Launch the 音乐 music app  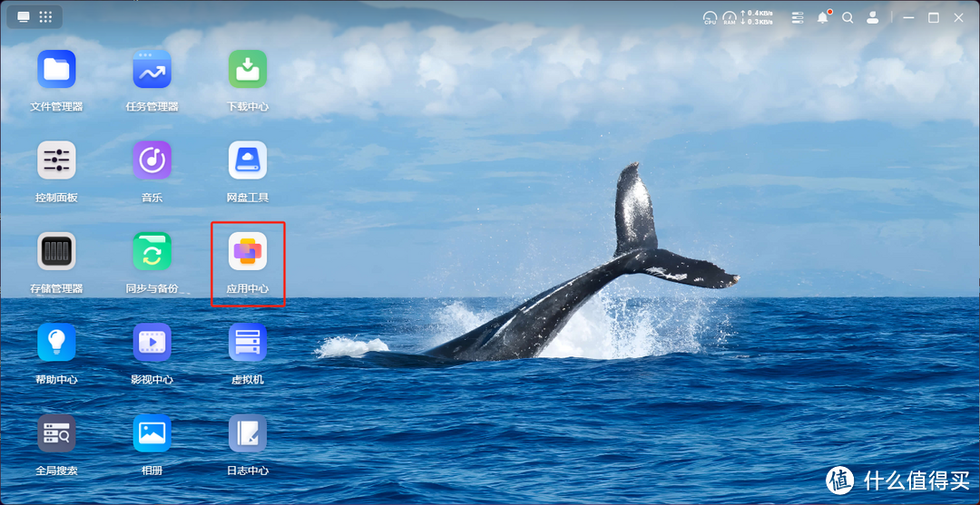pyautogui.click(x=152, y=160)
